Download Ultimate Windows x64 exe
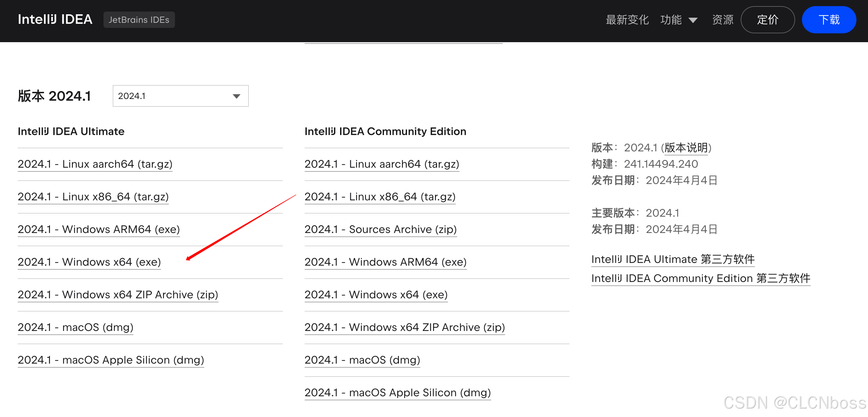Screen dimensions: 868x417 (x=89, y=262)
